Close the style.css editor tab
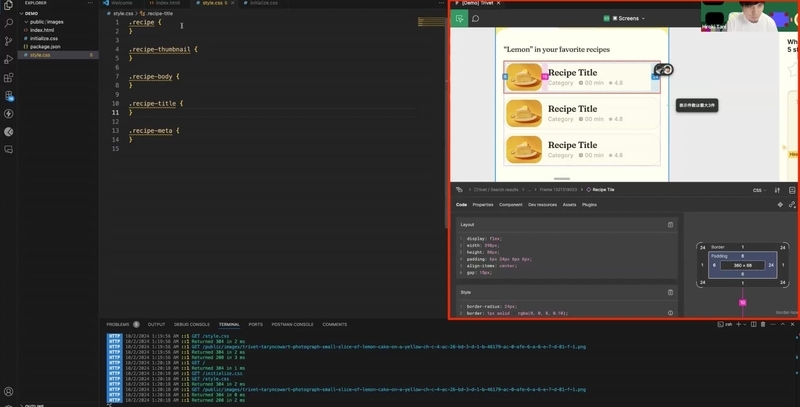This screenshot has width=800, height=407. [x=233, y=3]
